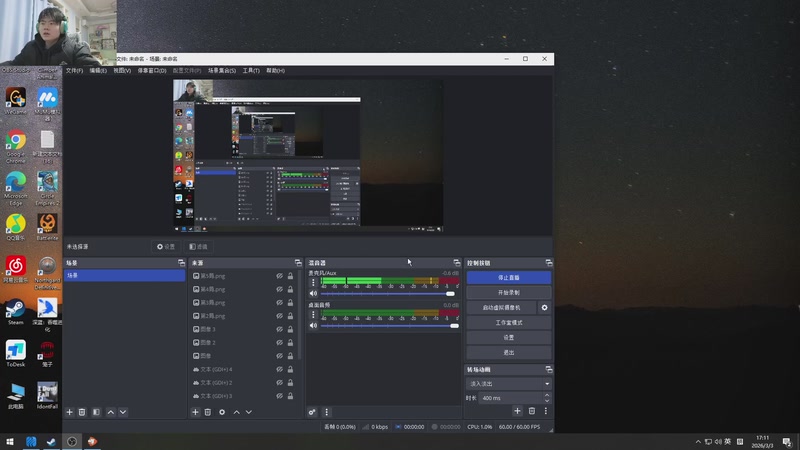
Task: Toggle visibility eye of 第3路.png source
Action: [280, 303]
